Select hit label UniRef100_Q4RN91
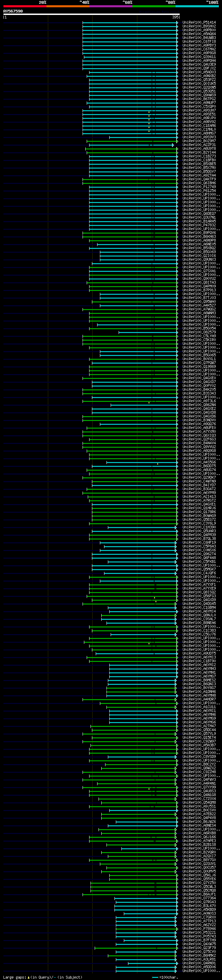Viewport: 222px width, 980px height. pyautogui.click(x=199, y=963)
